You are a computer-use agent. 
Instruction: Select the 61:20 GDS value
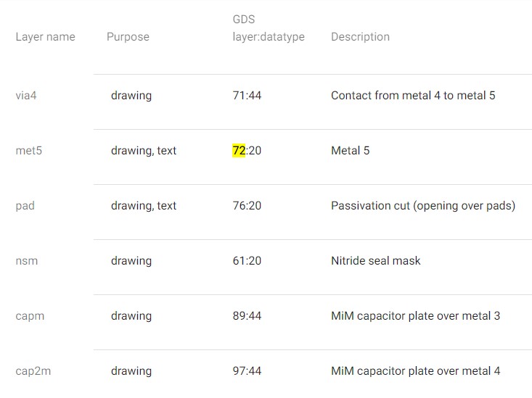[247, 261]
